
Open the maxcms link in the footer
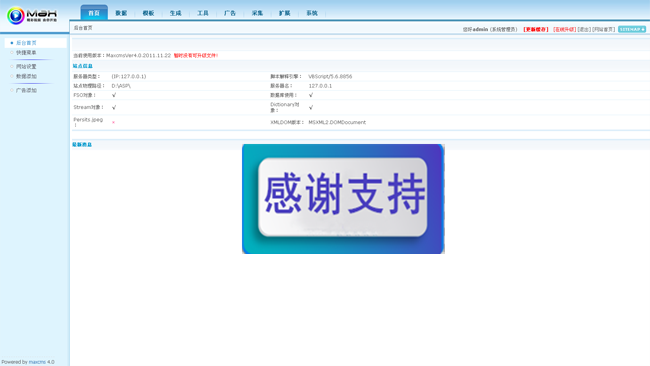coord(37,362)
